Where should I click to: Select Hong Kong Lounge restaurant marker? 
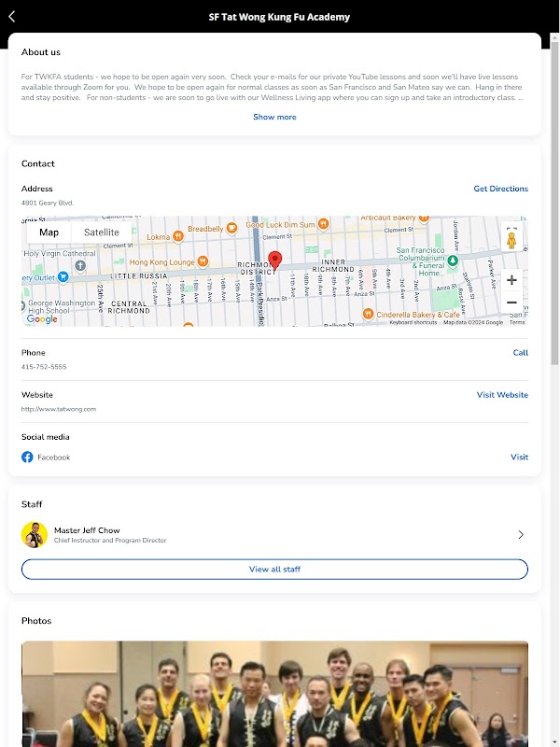203,261
